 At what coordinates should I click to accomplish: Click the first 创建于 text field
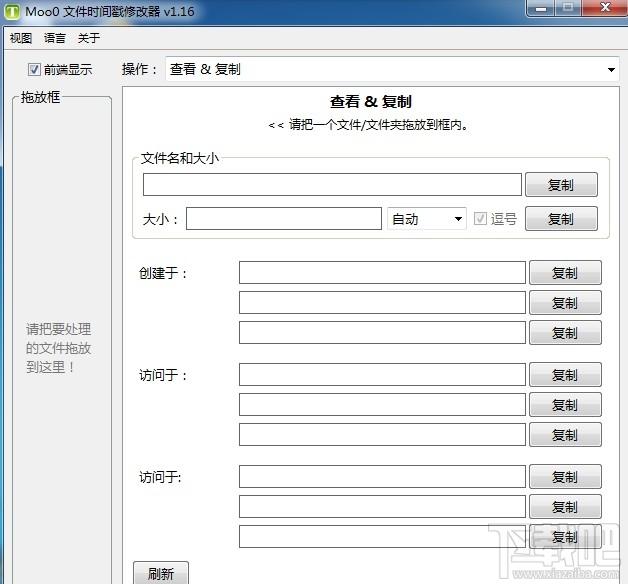coord(382,273)
